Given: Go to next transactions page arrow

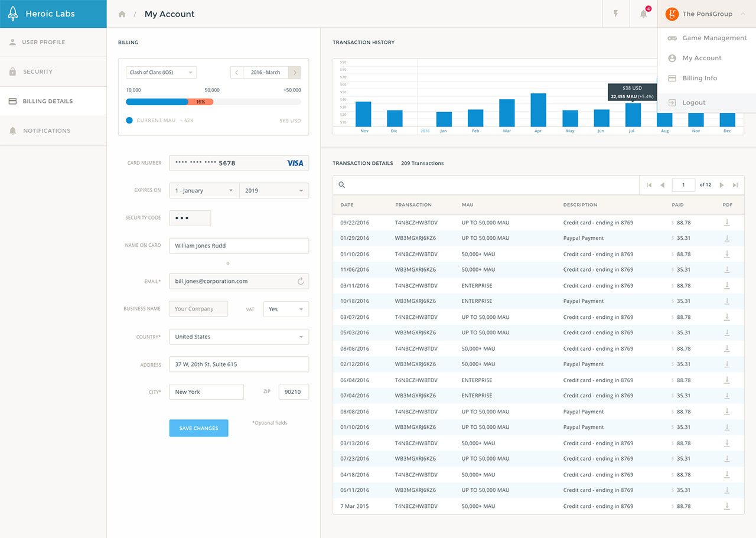Looking at the screenshot, I should (x=721, y=185).
